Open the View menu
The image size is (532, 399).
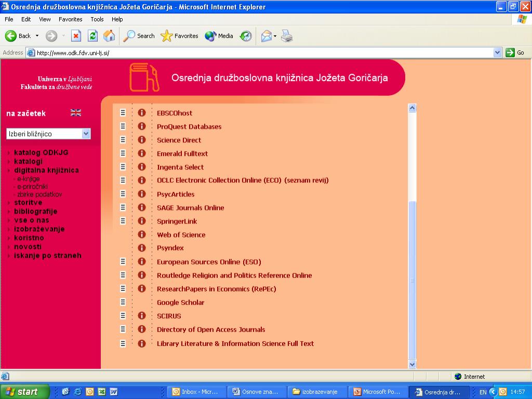pos(45,19)
